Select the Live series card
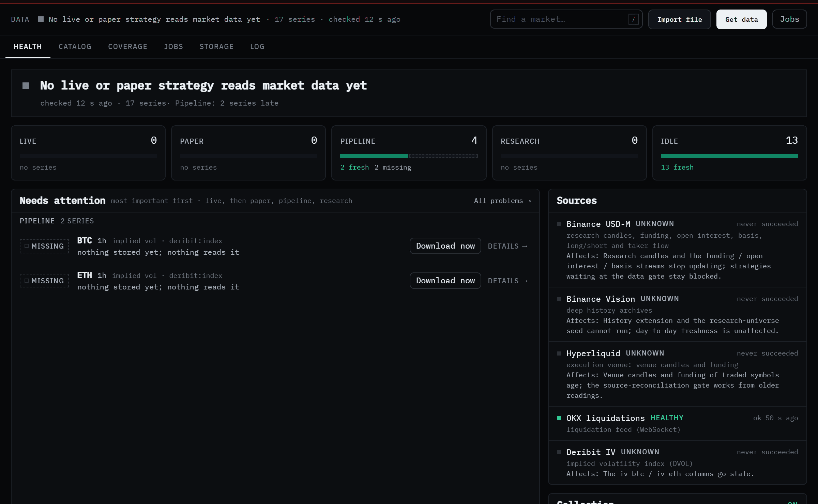818x504 pixels. tap(88, 153)
